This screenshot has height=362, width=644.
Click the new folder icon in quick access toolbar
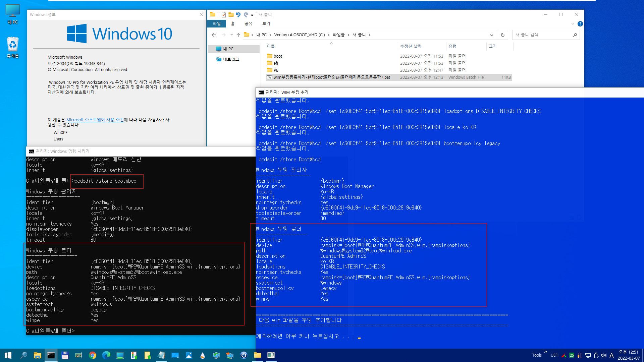tap(231, 14)
